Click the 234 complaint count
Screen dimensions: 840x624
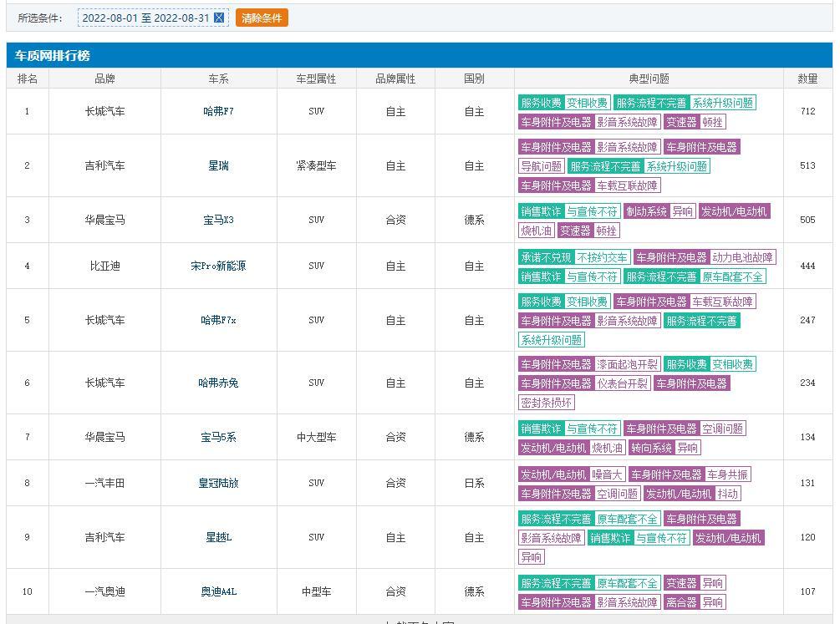[807, 383]
